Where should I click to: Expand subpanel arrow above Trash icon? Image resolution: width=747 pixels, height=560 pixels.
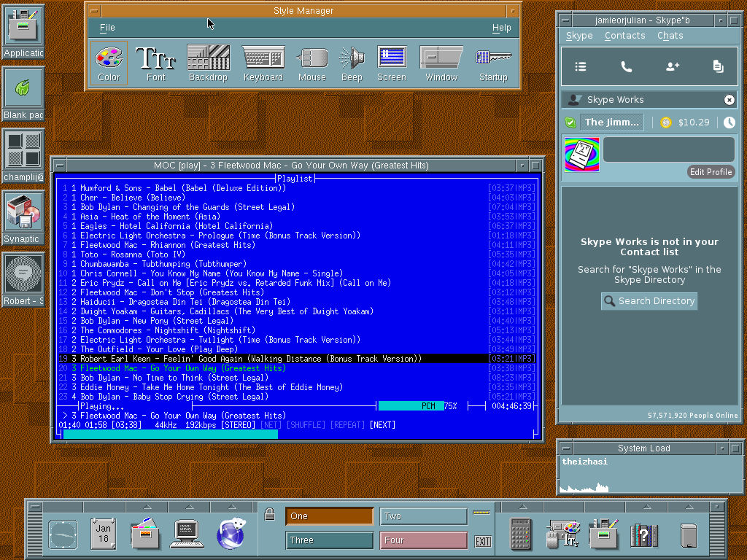pyautogui.click(x=689, y=507)
